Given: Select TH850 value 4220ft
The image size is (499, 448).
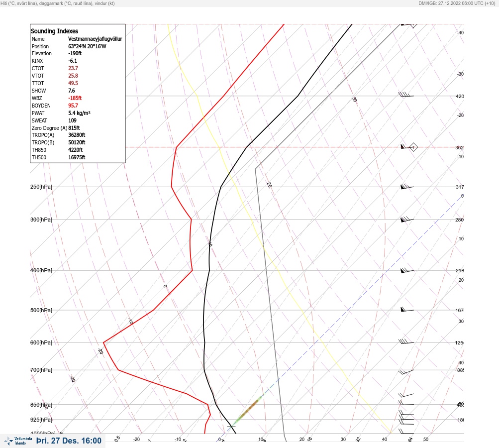Looking at the screenshot, I should (76, 150).
